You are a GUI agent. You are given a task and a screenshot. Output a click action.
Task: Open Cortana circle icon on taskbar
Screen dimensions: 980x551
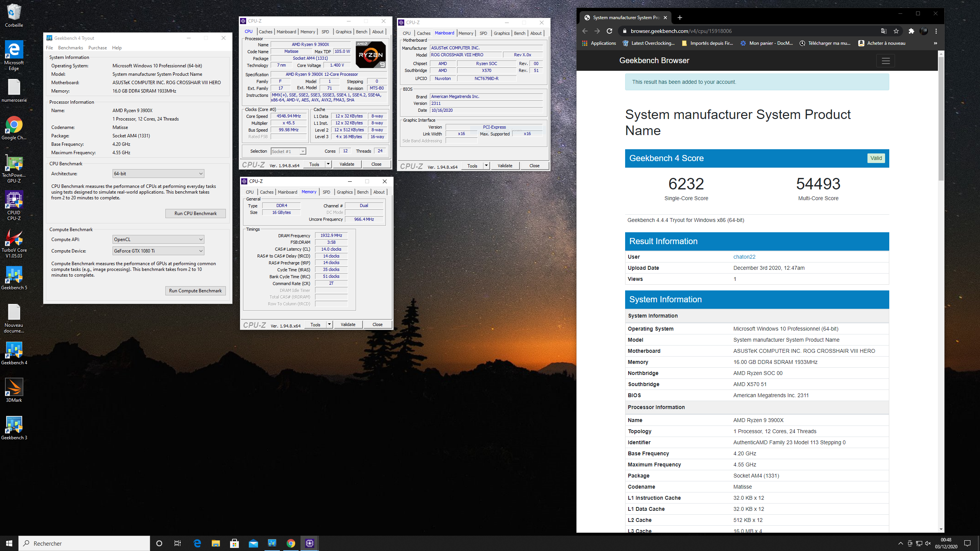pyautogui.click(x=159, y=543)
